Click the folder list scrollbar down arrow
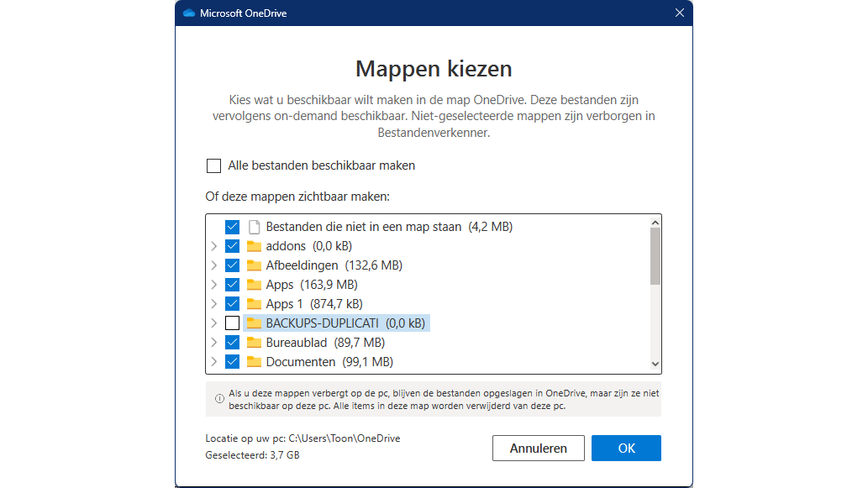This screenshot has height=488, width=868. (655, 364)
